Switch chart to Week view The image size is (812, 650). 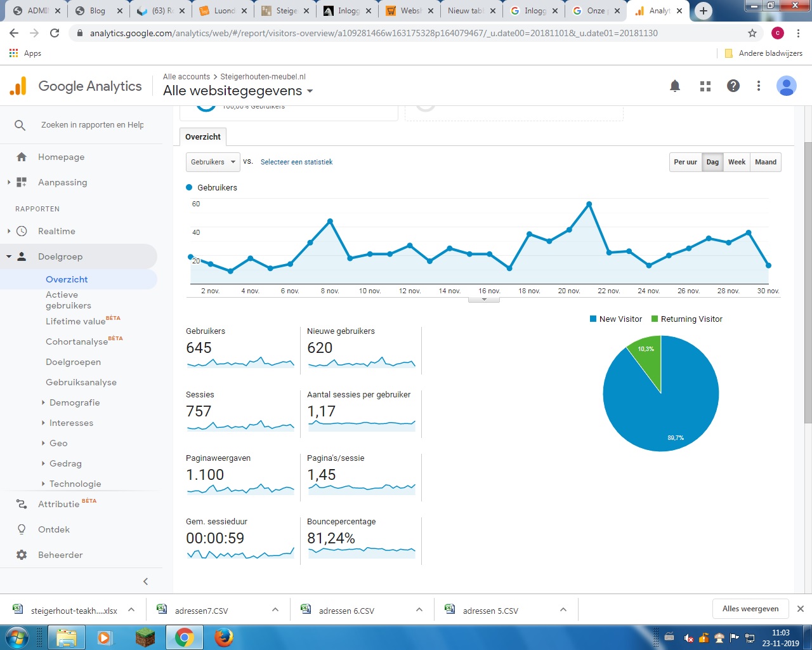(737, 162)
